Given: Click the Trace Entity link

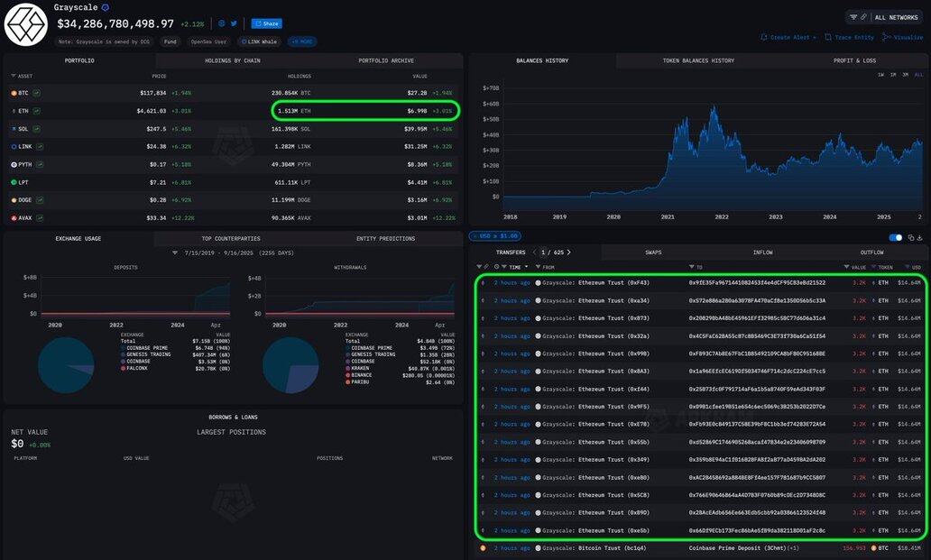Looking at the screenshot, I should [x=849, y=37].
